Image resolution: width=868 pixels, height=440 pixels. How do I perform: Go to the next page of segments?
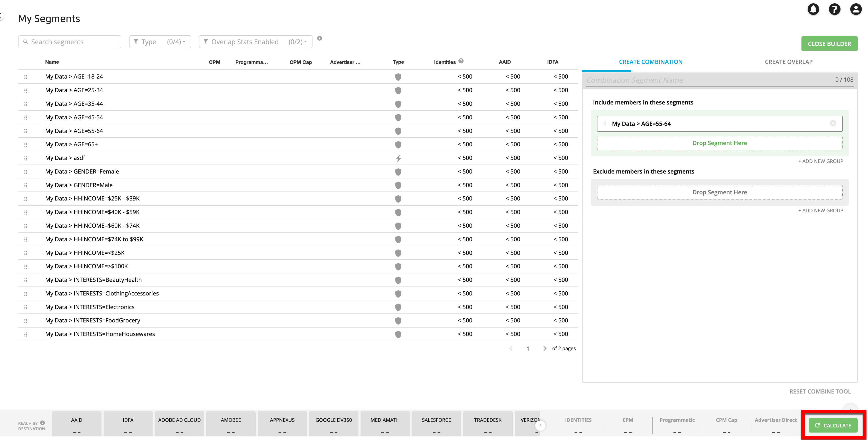click(x=544, y=348)
